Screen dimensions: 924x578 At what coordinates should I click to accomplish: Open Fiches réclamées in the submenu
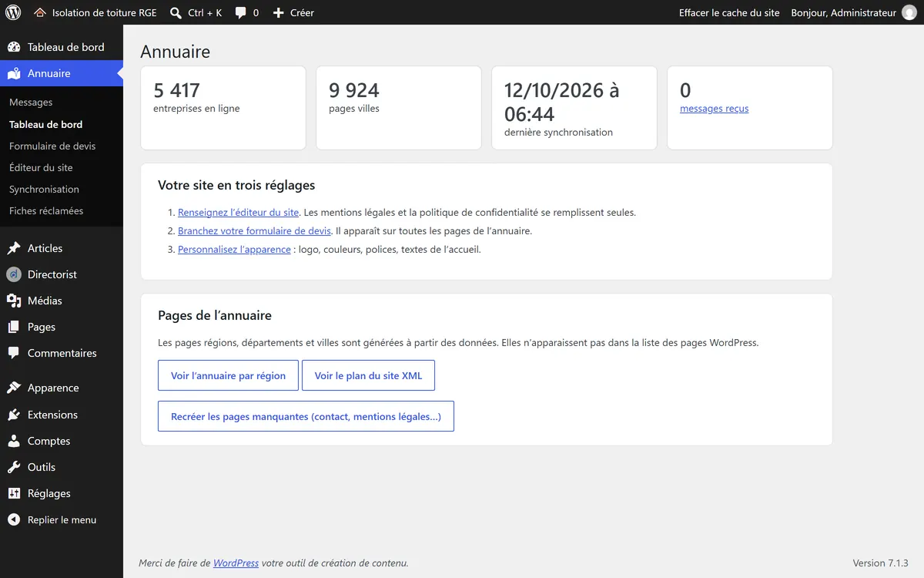[x=46, y=210]
